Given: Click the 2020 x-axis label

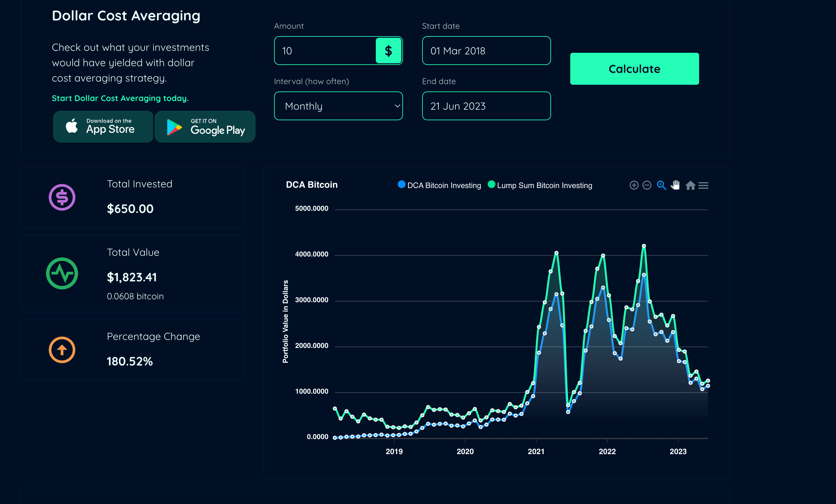Looking at the screenshot, I should point(465,452).
